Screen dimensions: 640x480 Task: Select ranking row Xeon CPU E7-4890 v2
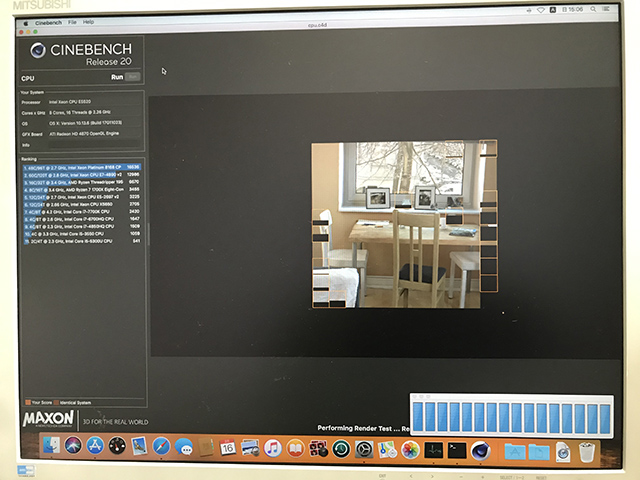pyautogui.click(x=82, y=175)
